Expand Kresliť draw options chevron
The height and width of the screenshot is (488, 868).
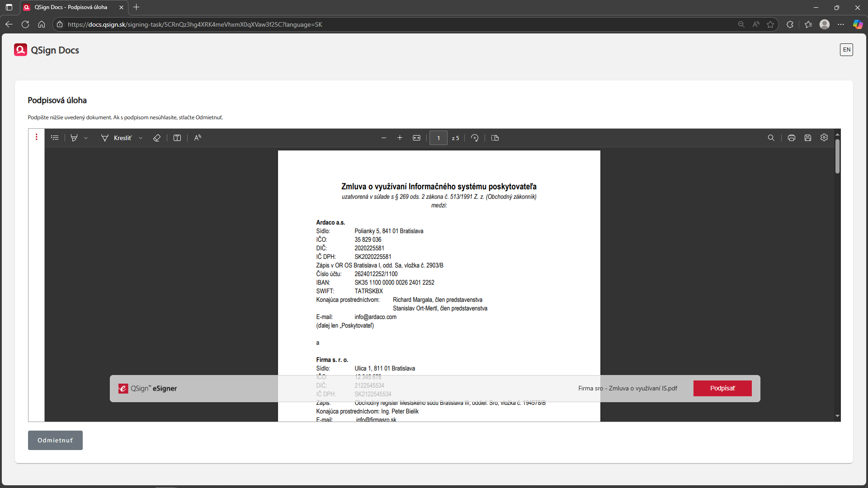(141, 138)
